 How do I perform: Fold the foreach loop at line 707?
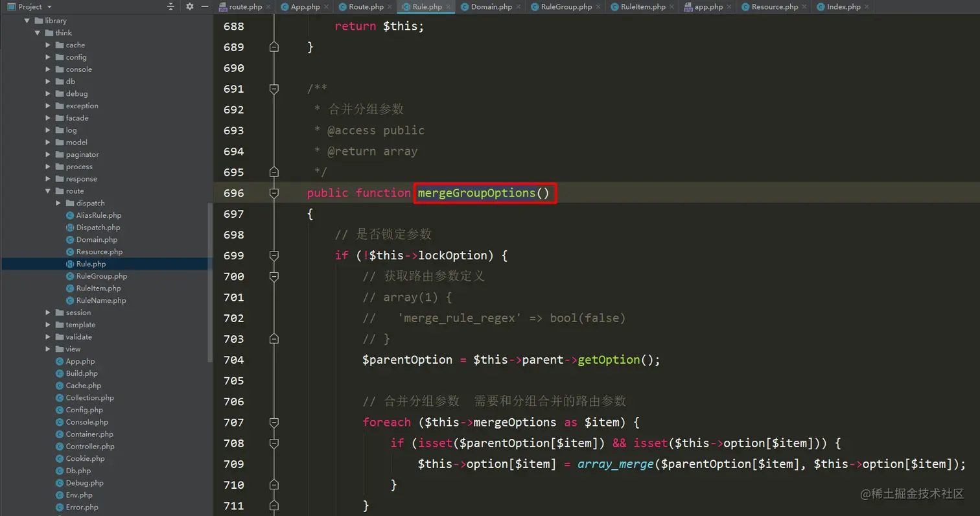click(274, 422)
